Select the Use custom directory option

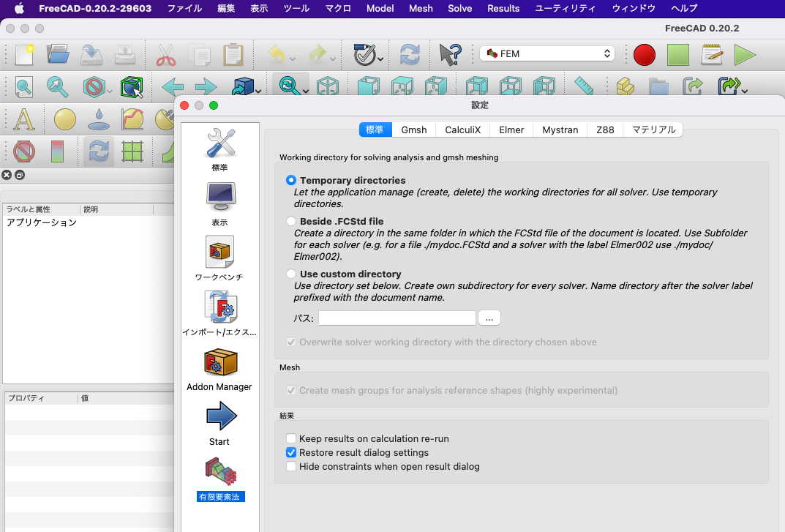[x=291, y=274]
